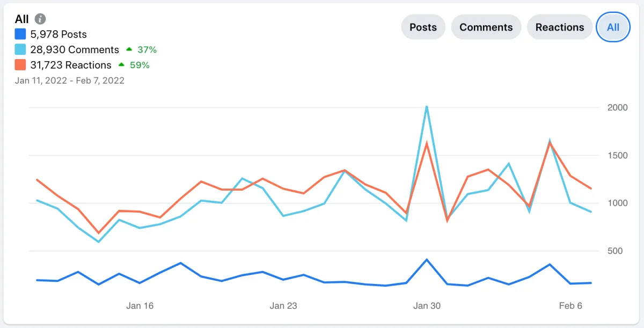Click the light blue Comments legend swatch
Image resolution: width=644 pixels, height=328 pixels.
tap(20, 50)
